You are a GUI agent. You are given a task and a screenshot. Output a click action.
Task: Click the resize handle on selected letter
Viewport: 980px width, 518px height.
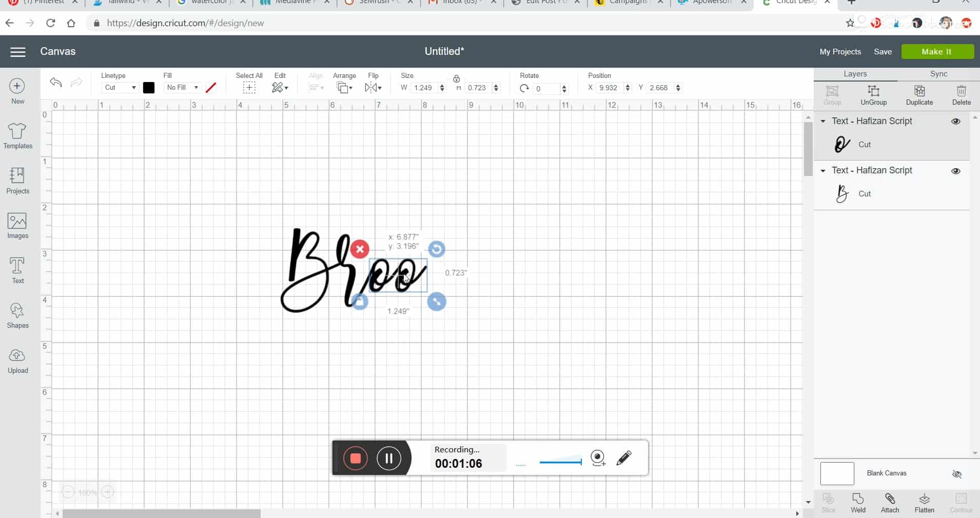[x=436, y=302]
